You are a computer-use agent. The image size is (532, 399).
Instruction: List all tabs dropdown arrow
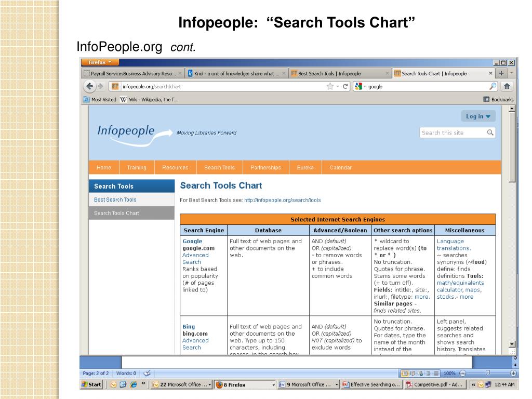tap(511, 73)
